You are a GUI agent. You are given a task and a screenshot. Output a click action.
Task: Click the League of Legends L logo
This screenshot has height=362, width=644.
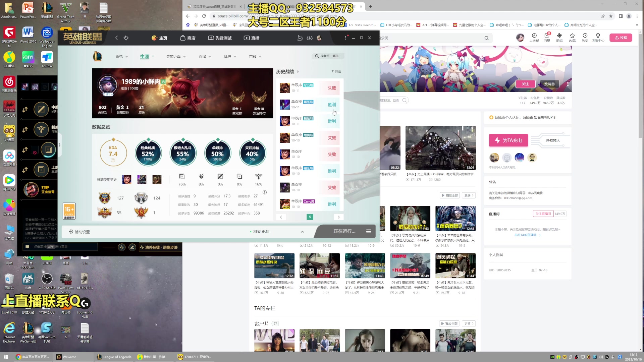click(97, 56)
